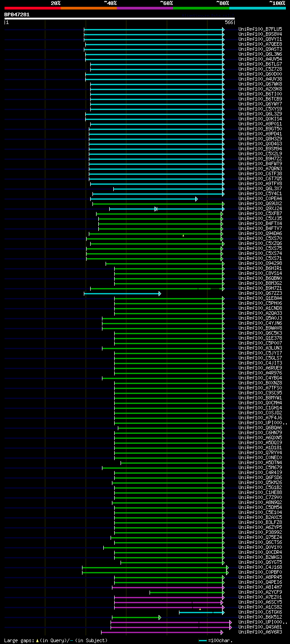Image resolution: width=290 pixels, height=644 pixels.
Task: Select hit UniRef100_A6RUE9
Action: [260, 368]
